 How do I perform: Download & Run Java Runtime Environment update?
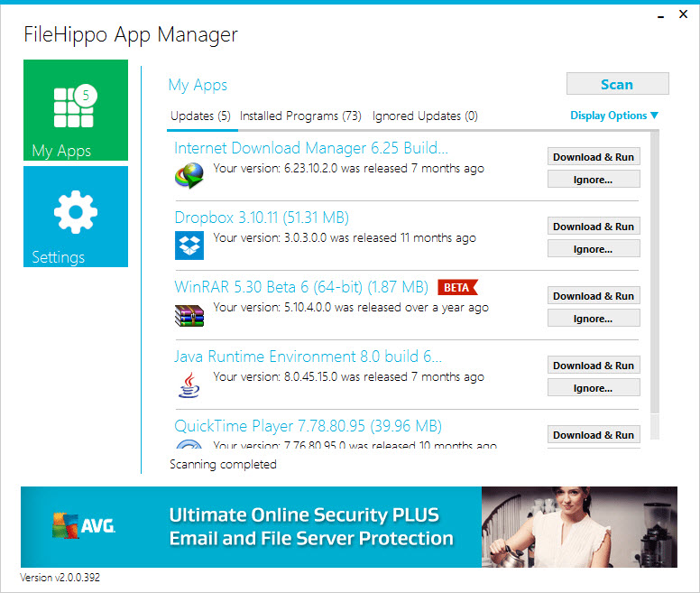[594, 366]
